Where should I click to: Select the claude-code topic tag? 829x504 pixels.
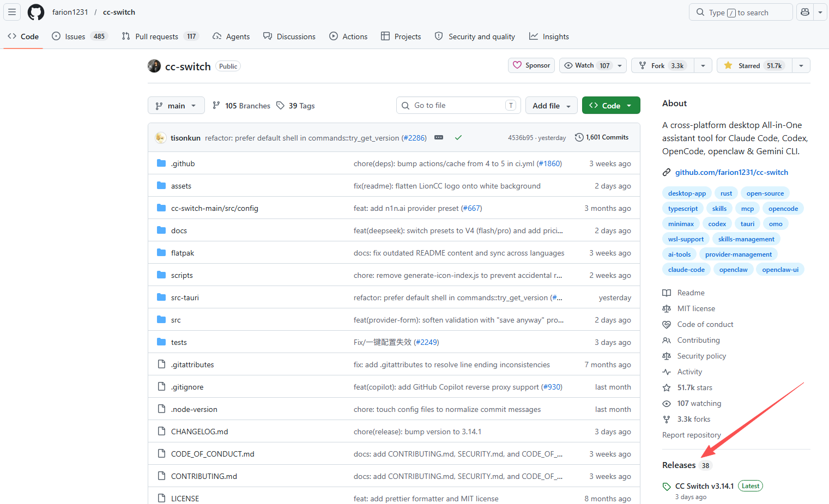686,270
